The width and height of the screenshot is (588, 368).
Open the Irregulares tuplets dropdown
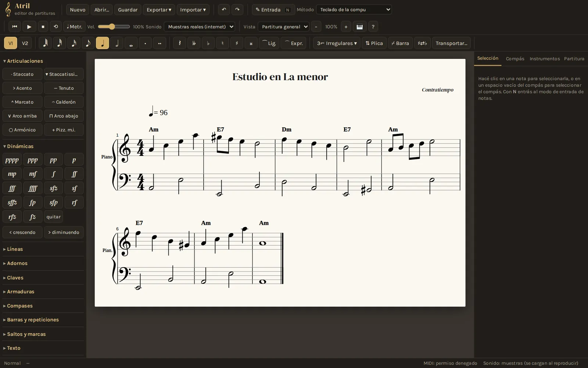point(337,43)
